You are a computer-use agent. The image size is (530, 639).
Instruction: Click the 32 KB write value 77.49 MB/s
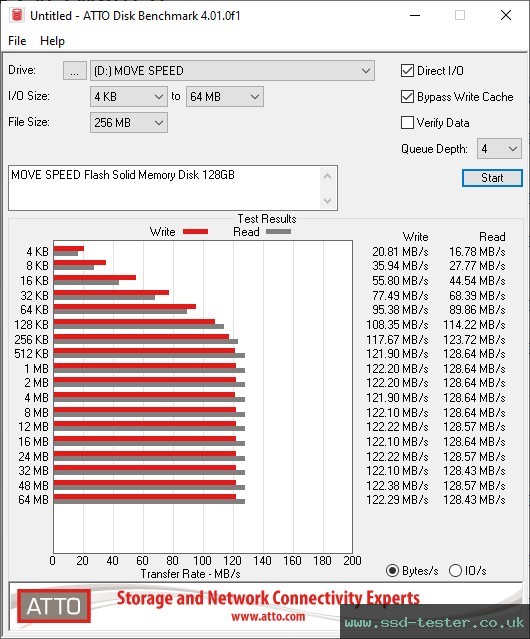(x=400, y=295)
